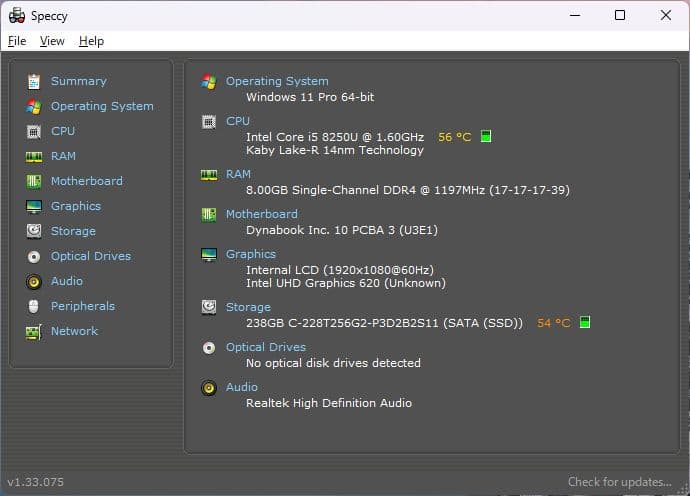Select Graphics in the sidebar list
This screenshot has height=496, width=690.
click(x=76, y=206)
